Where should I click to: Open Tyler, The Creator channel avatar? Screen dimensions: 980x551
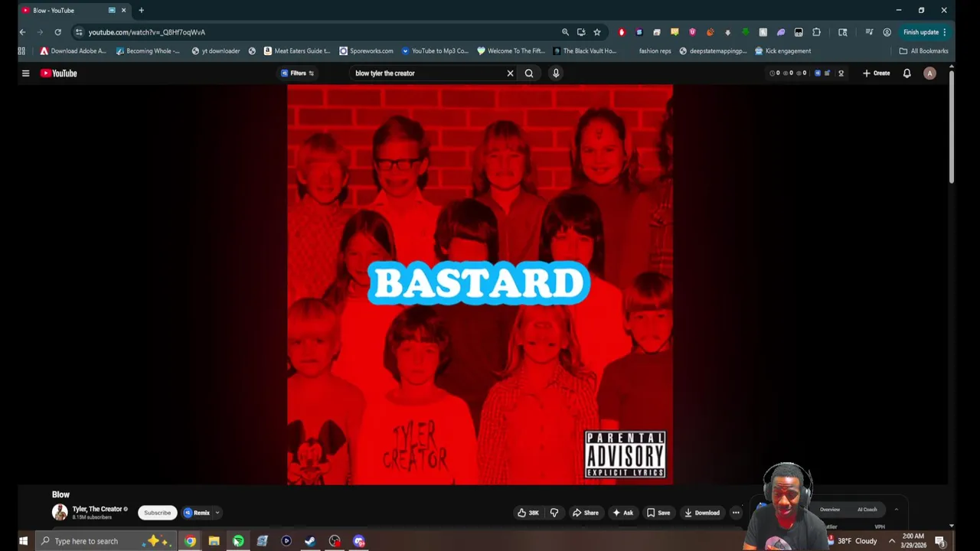tap(60, 513)
